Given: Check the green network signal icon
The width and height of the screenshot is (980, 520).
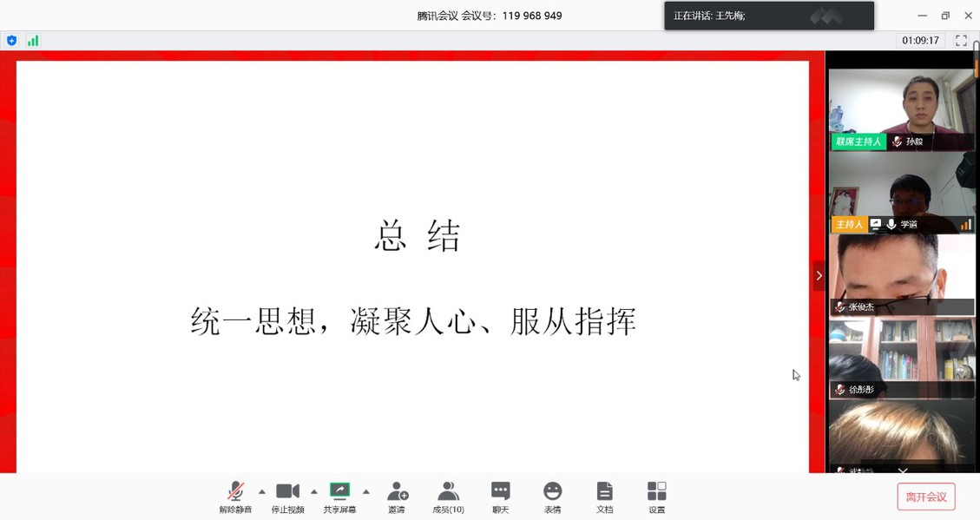Looking at the screenshot, I should [x=33, y=41].
